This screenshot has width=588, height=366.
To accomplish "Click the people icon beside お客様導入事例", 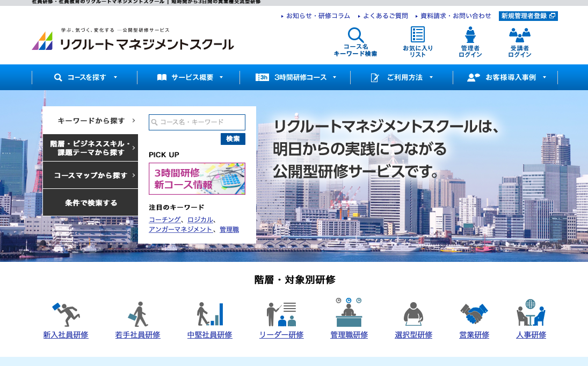I will (474, 77).
